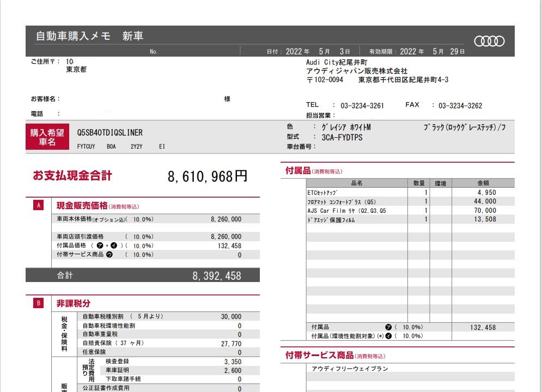
Task: Click the 車両本体価格 amount 8,260,000
Action: [x=226, y=219]
